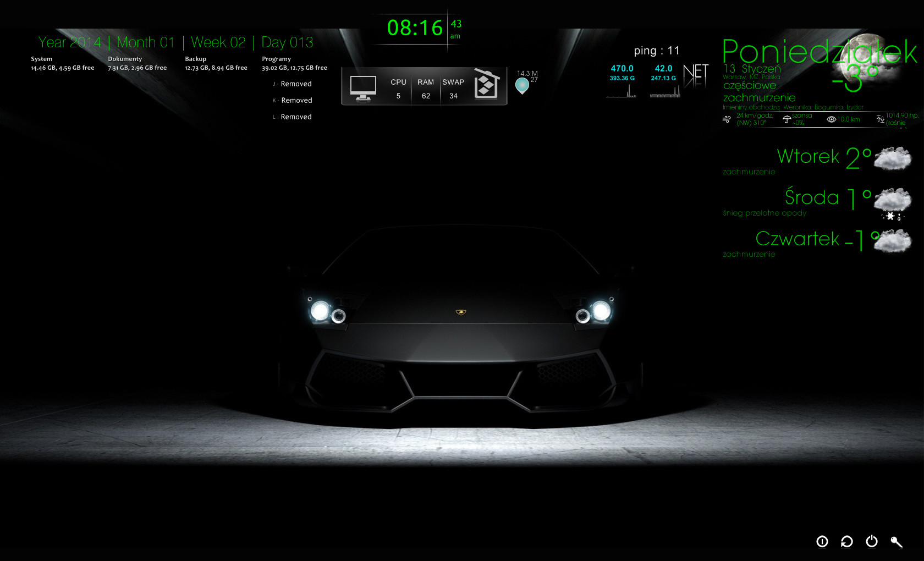Open the Programy drive entry

[x=294, y=63]
